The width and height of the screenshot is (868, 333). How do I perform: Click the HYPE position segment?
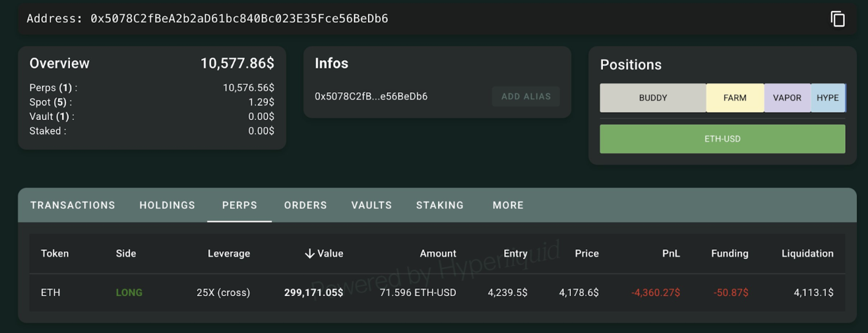click(828, 98)
